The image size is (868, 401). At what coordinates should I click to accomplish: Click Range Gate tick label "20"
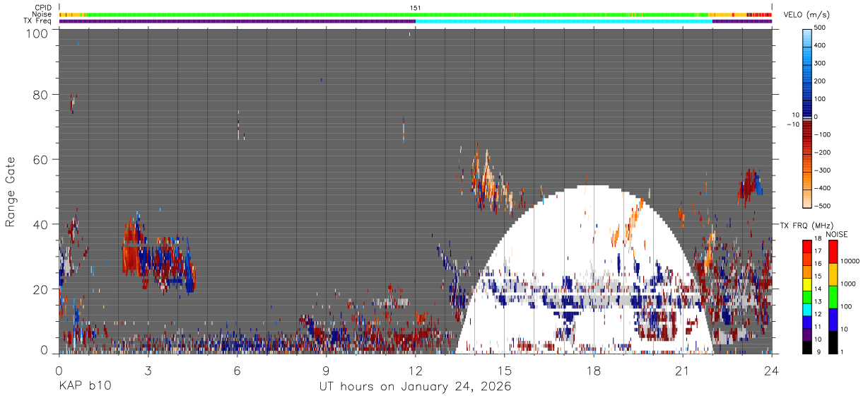click(x=42, y=289)
